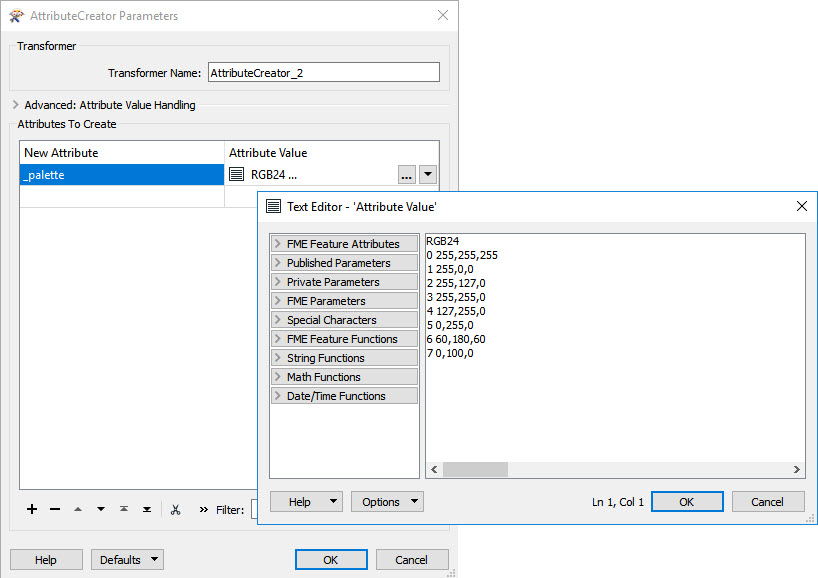Viewport: 818px width, 578px height.
Task: Click the Transformer Name input field
Action: [323, 73]
